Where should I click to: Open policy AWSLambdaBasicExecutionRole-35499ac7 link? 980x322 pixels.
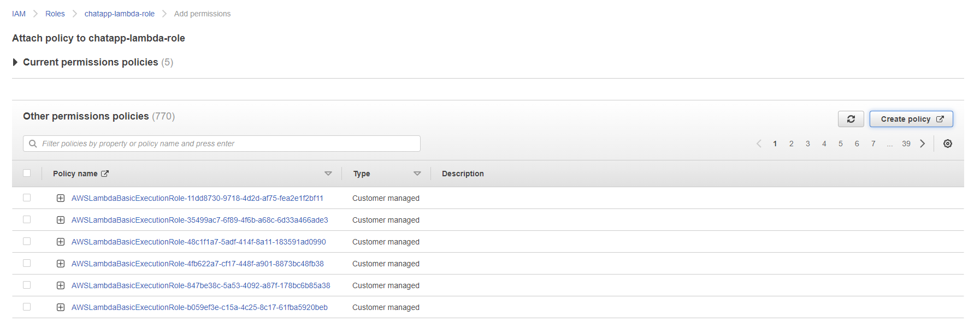(x=199, y=220)
